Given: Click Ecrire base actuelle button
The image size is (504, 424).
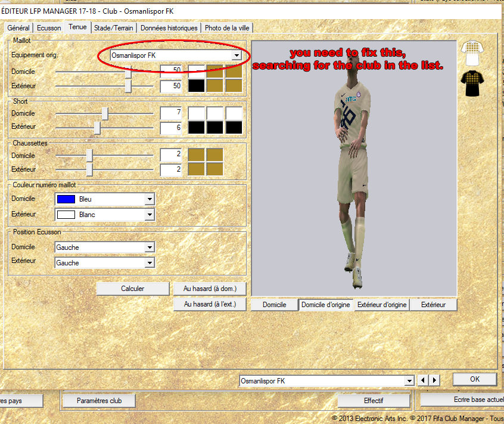Looking at the screenshot, I should (463, 400).
